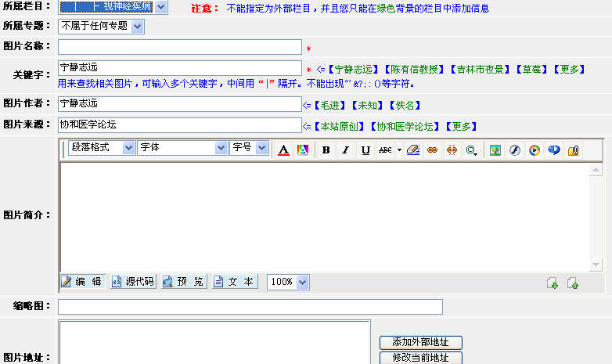Click the insert hyperlink chain icon
The height and width of the screenshot is (364, 612).
pyautogui.click(x=432, y=150)
